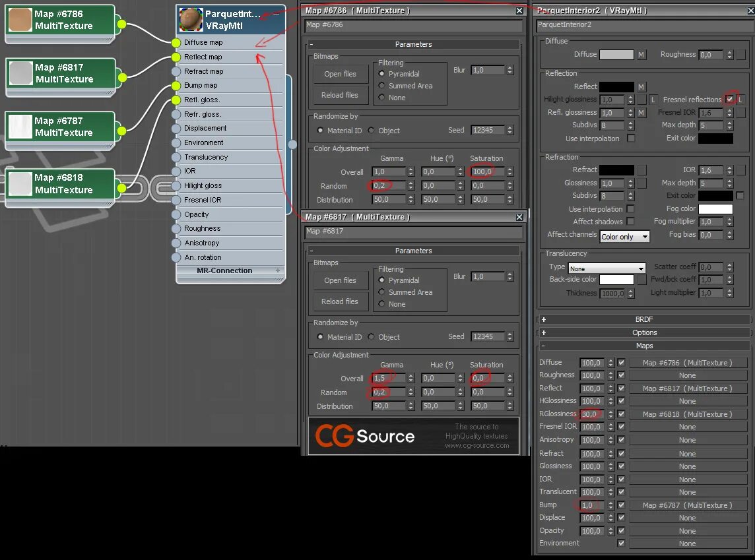The image size is (755, 560).
Task: Click the Refract map input slot circle
Action: click(x=176, y=71)
